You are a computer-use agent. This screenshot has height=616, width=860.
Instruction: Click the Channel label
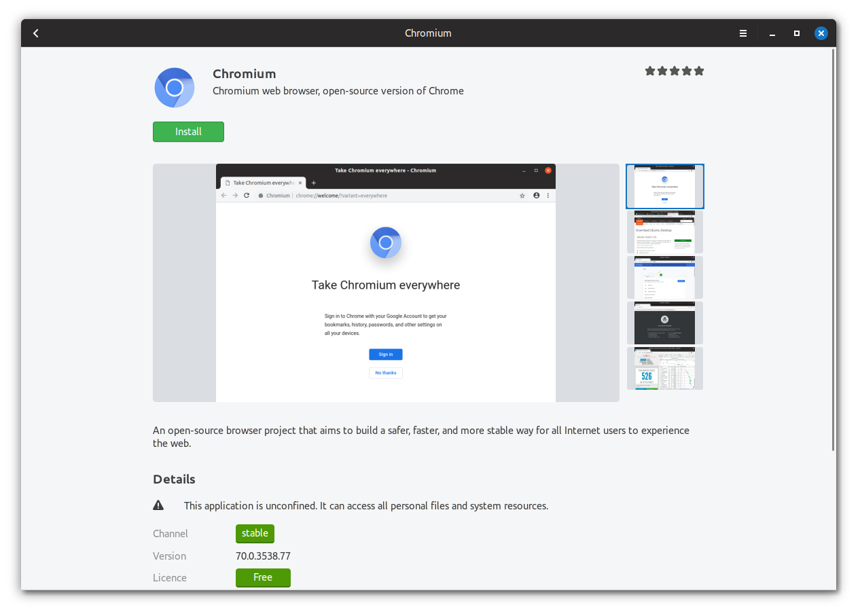[x=171, y=534]
